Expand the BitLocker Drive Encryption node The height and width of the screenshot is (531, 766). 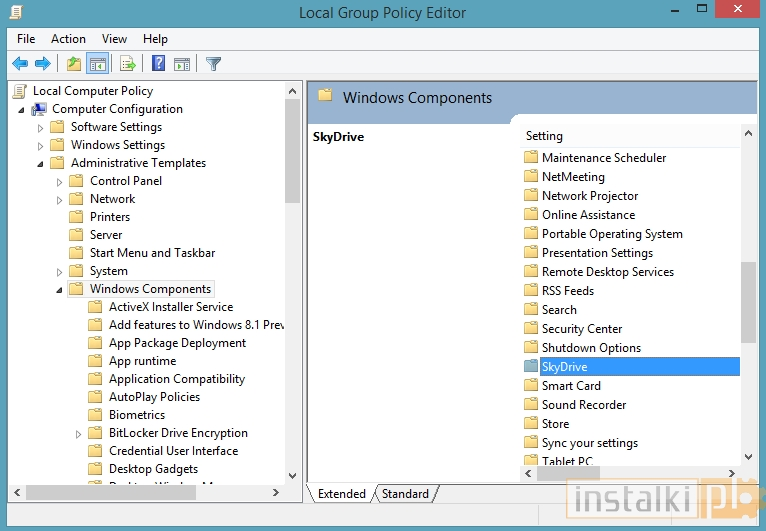[x=78, y=434]
